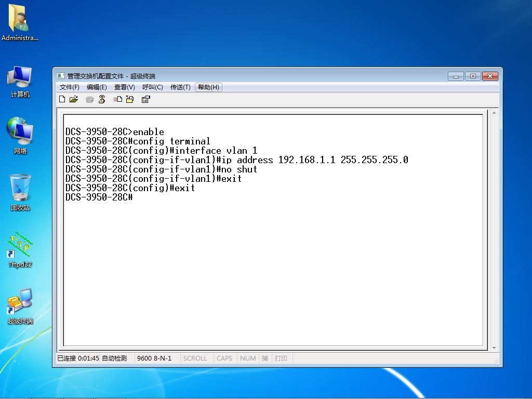Open the 文件(F) menu

[69, 87]
